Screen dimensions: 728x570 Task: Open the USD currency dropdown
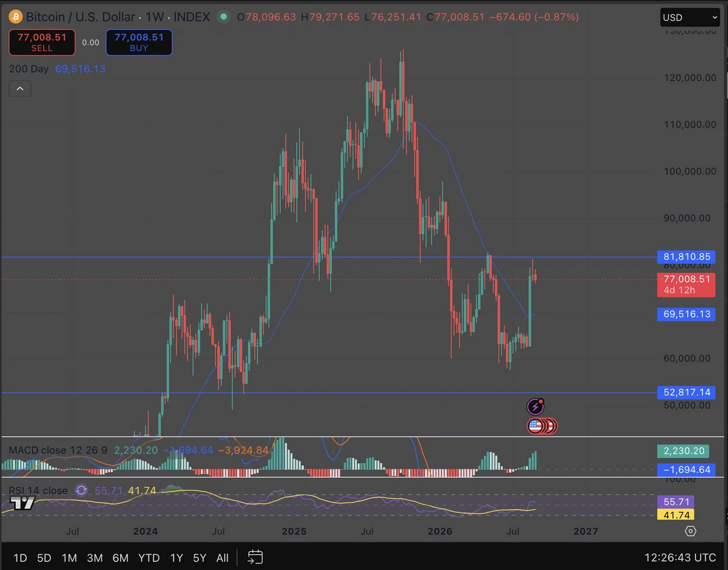coord(690,18)
